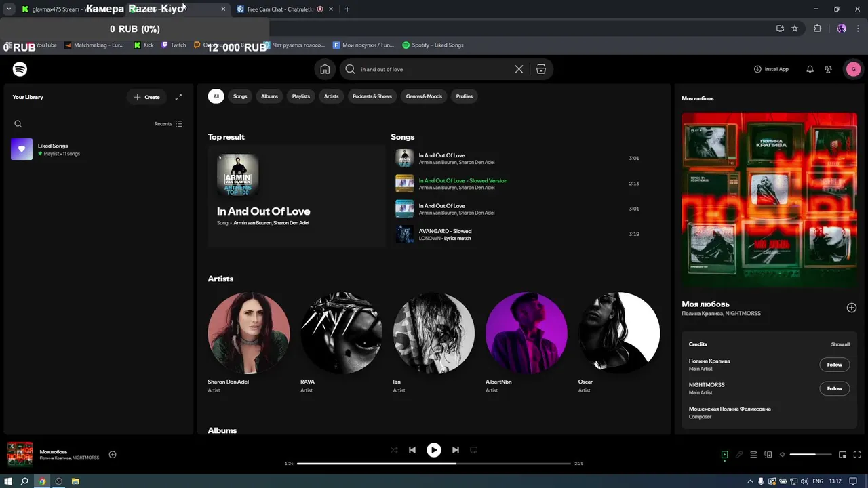The image size is (868, 488).
Task: Mute the volume speaker icon
Action: 783,455
